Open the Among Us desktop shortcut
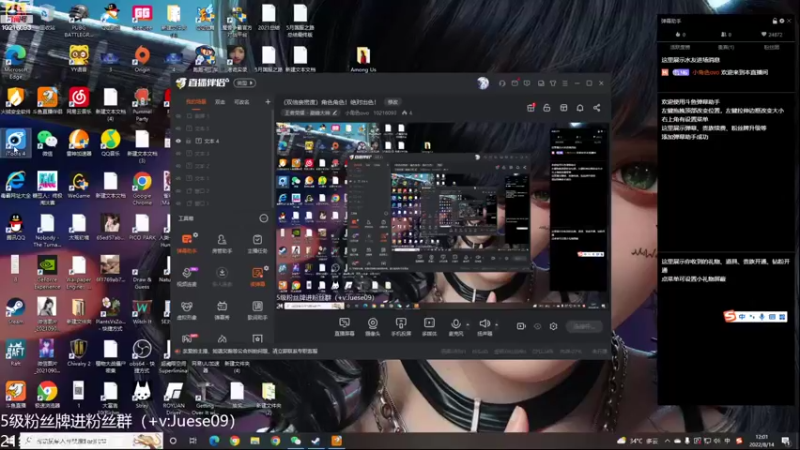Screen dimensions: 800x450 click(363, 59)
